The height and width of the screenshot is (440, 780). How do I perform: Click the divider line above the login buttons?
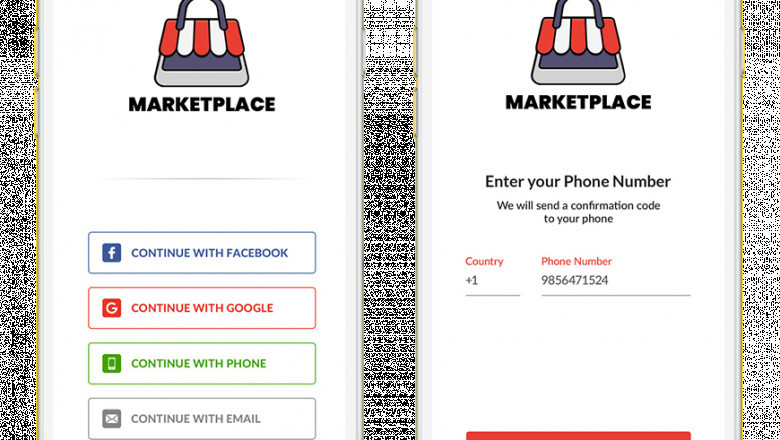[202, 179]
